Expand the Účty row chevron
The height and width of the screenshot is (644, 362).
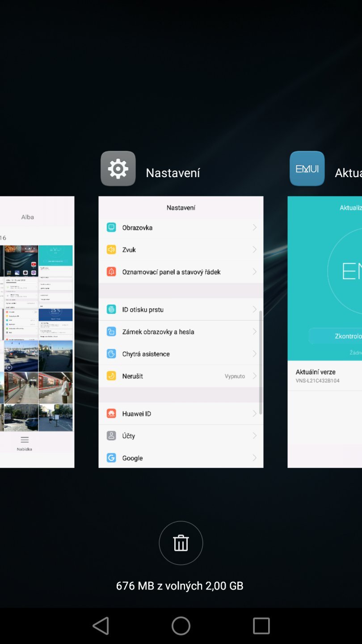click(254, 436)
